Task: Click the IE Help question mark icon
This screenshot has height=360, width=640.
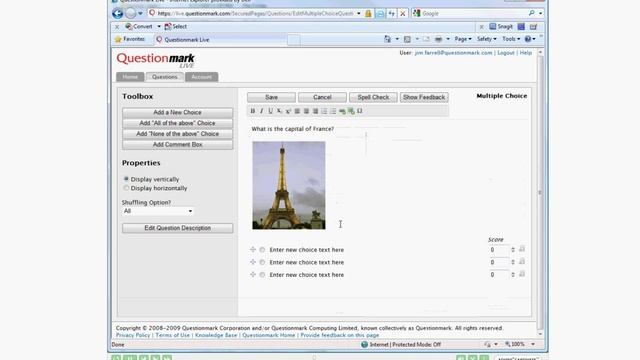Action: [528, 39]
